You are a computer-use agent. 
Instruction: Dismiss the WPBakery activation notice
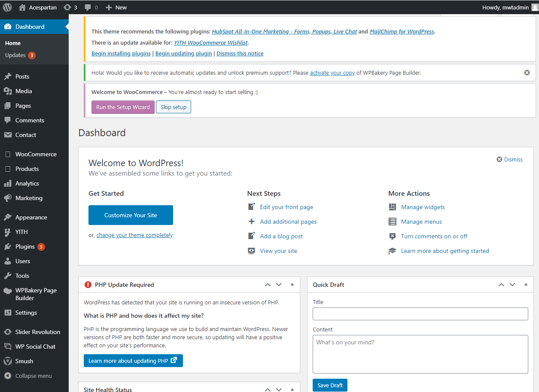pyautogui.click(x=527, y=73)
